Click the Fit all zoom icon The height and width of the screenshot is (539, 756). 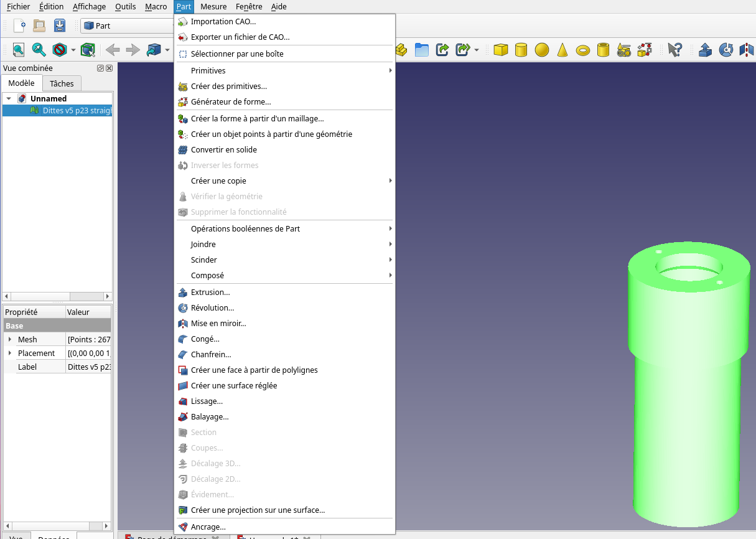coord(19,50)
